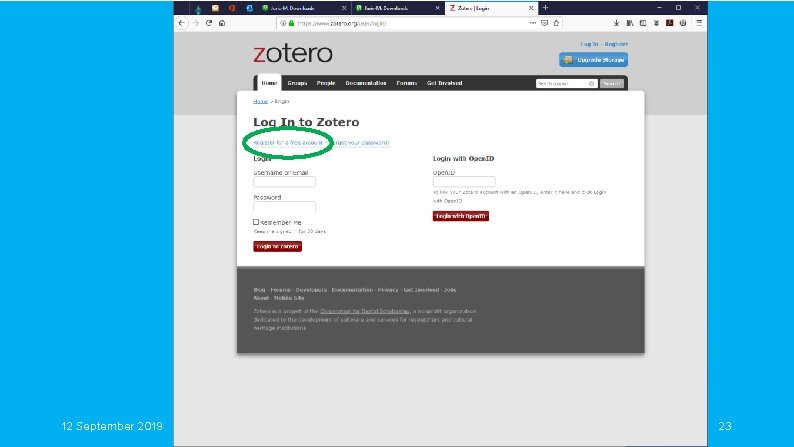Click the Login with OpenID button

461,216
